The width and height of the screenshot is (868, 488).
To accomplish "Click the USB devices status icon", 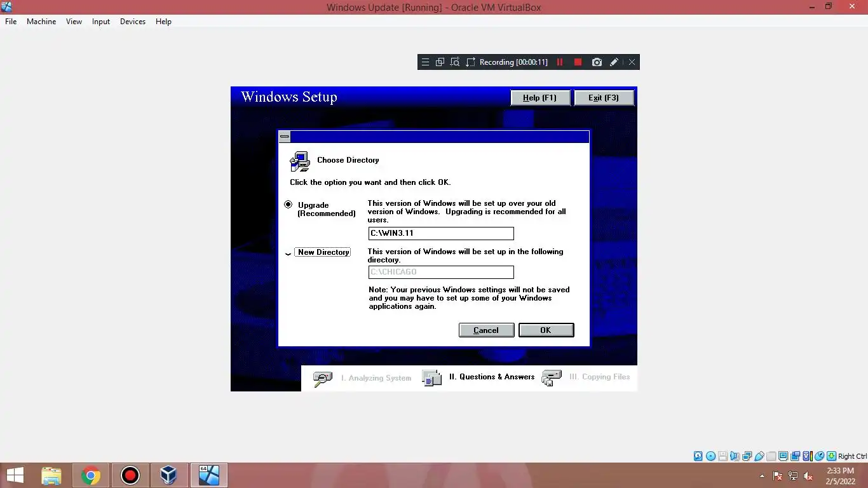I will pyautogui.click(x=759, y=456).
